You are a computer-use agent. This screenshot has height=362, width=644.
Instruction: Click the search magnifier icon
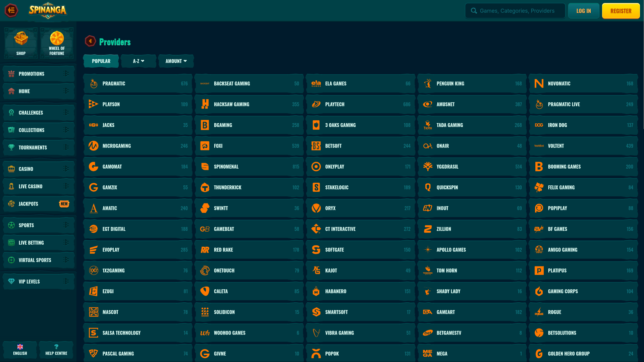click(x=474, y=11)
